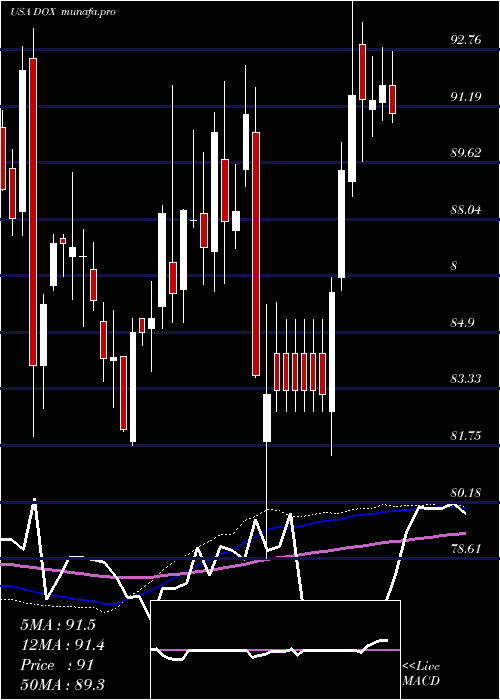Viewport: 500px width, 700px height.
Task: Click the '5MA : 91.5' reading
Action: (x=58, y=625)
